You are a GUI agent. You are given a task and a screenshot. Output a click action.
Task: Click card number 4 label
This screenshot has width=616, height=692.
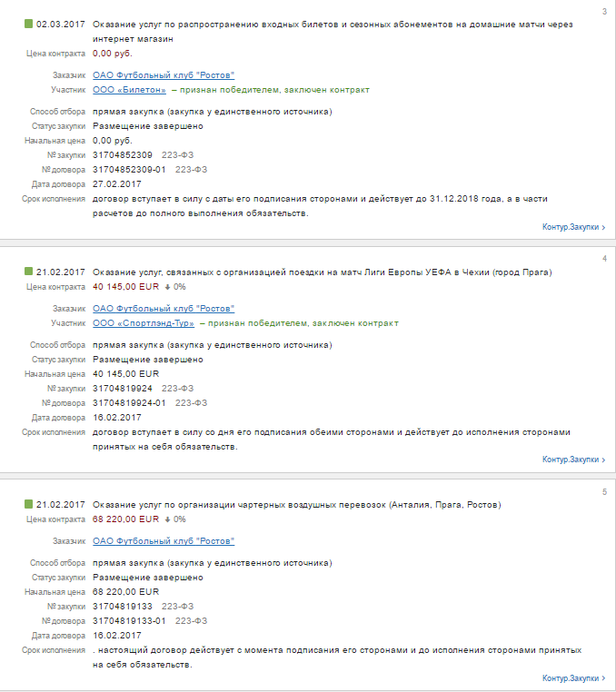pos(604,259)
